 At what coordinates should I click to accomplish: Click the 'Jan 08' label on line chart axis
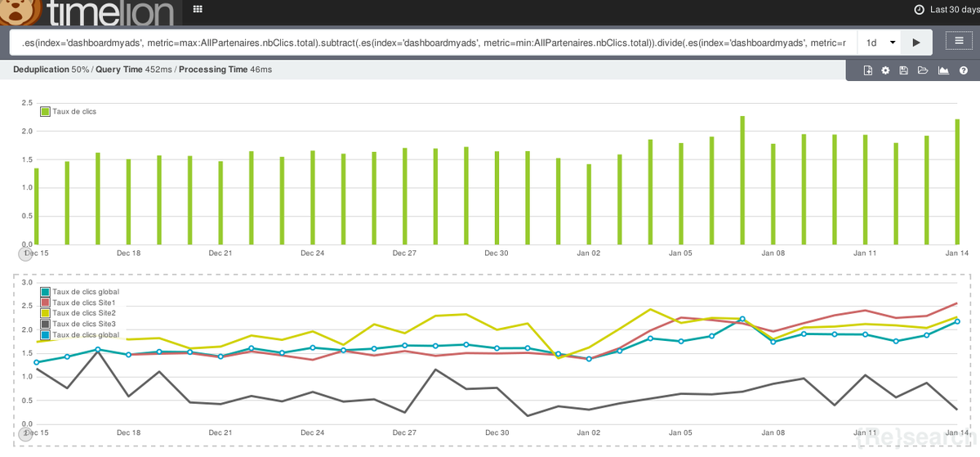point(773,433)
